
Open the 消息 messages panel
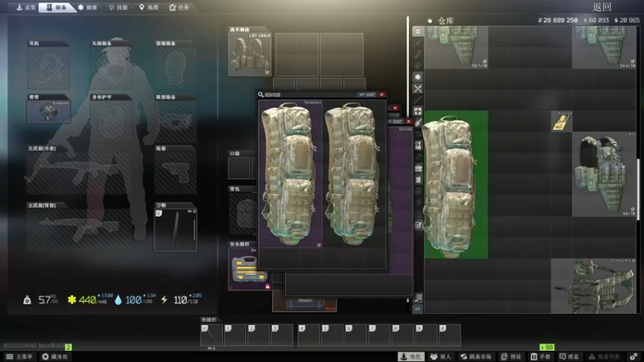point(569,356)
